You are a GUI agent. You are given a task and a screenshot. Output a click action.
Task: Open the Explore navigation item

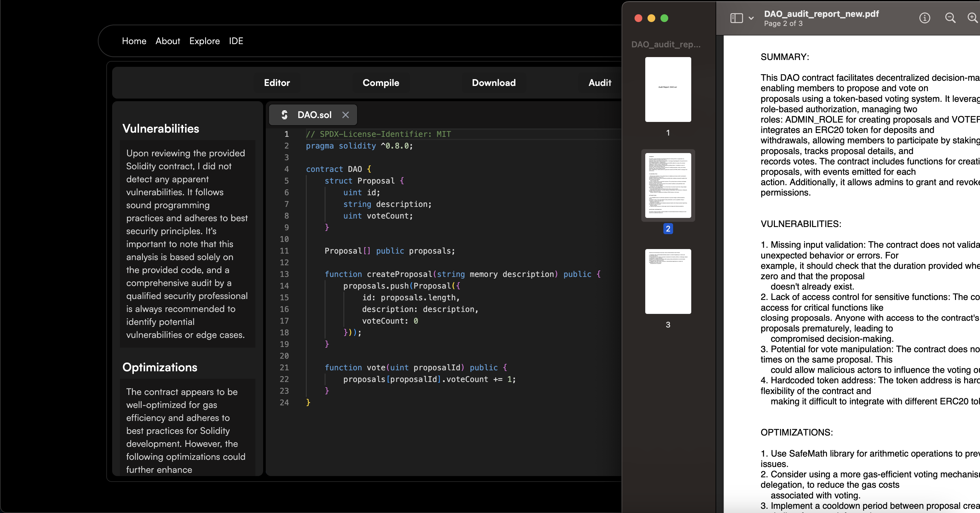(204, 41)
